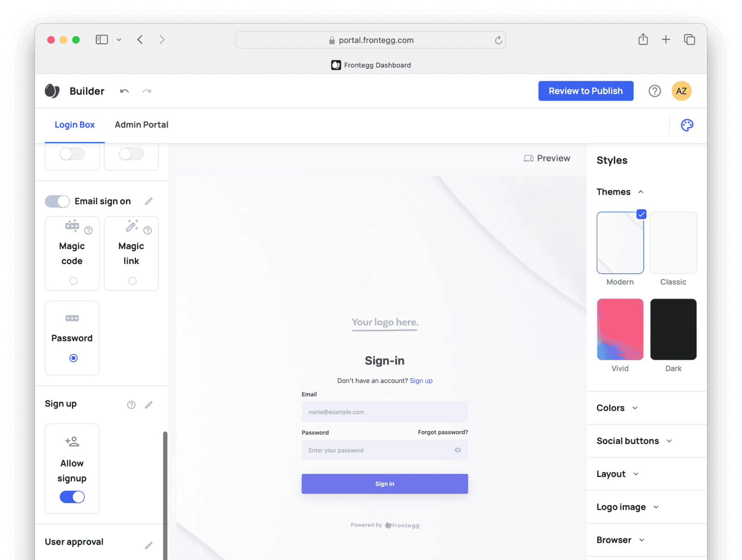Undo the last Builder change
Viewport: 742px width, 560px height.
point(124,91)
